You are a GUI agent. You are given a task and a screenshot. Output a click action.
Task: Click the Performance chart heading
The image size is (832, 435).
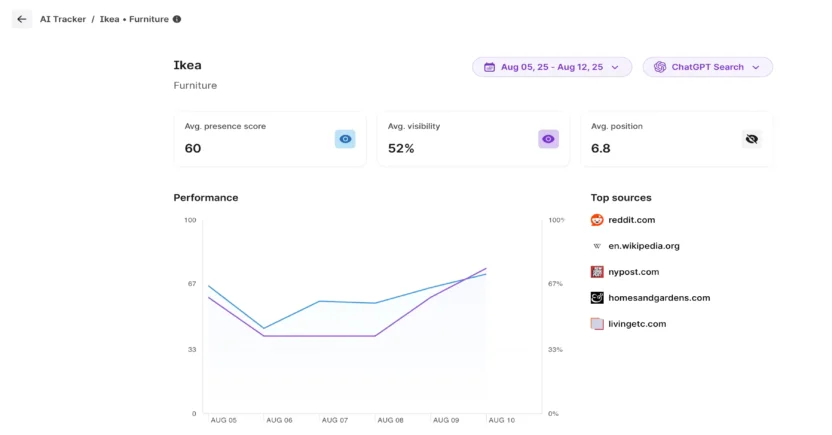tap(206, 197)
